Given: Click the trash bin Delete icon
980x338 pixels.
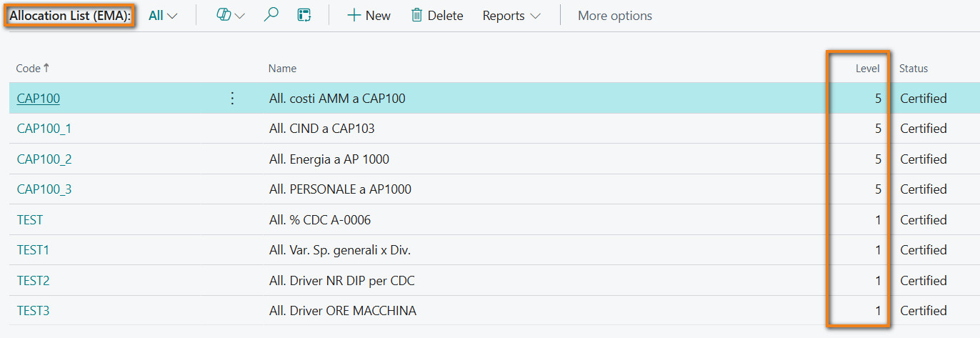Looking at the screenshot, I should pos(416,15).
